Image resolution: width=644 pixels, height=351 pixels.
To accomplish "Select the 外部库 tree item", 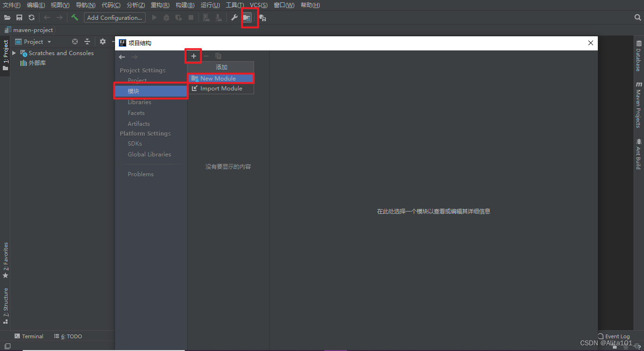I will [x=33, y=63].
